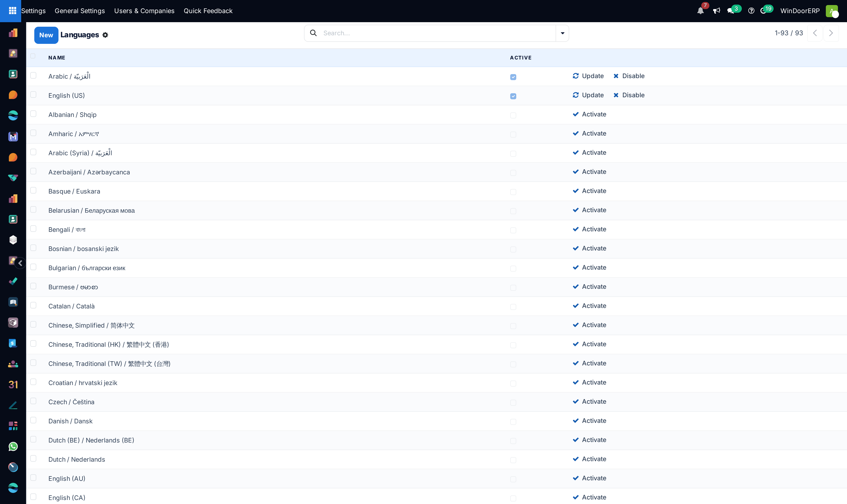Open the Sign pen app in sidebar
The width and height of the screenshot is (847, 504).
coord(13,405)
